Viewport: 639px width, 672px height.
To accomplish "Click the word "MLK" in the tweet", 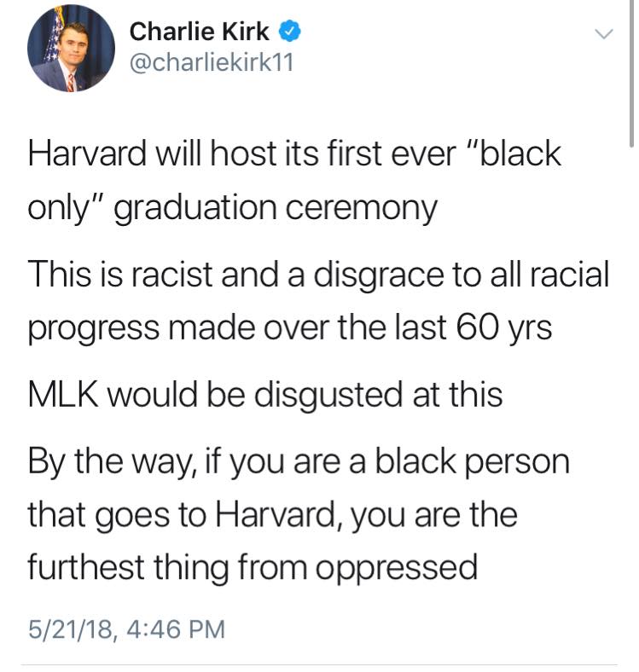I will pos(63,395).
